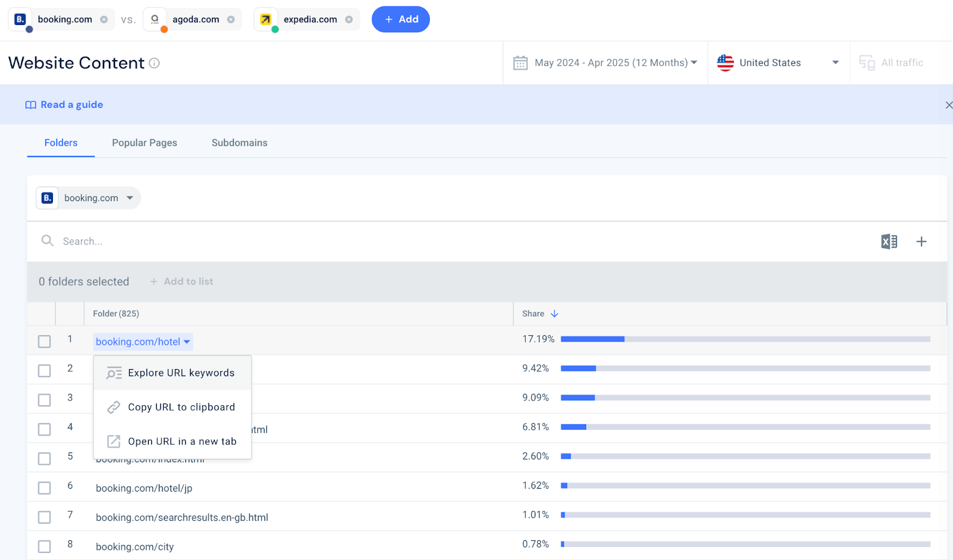953x560 pixels.
Task: Click the booking.com/hotel/jp folder
Action: pyautogui.click(x=144, y=488)
